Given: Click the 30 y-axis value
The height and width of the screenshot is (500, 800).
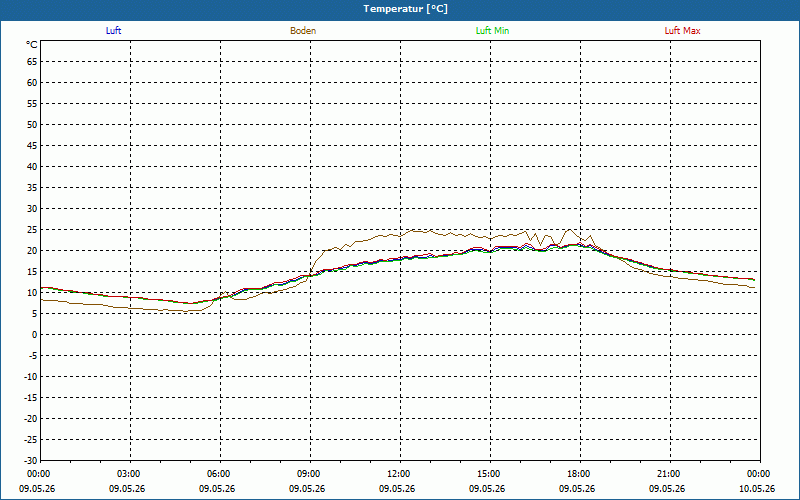Looking at the screenshot, I should click(x=32, y=209).
